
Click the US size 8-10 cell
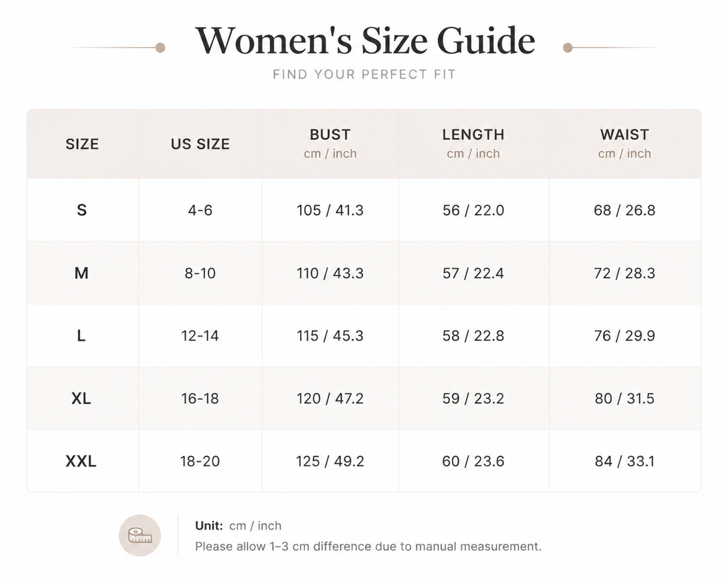(200, 273)
